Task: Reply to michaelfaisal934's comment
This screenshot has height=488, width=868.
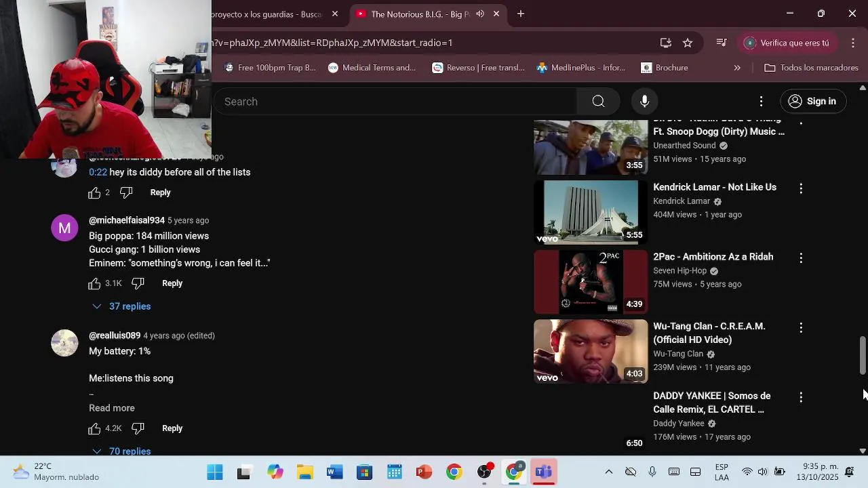Action: 172,283
